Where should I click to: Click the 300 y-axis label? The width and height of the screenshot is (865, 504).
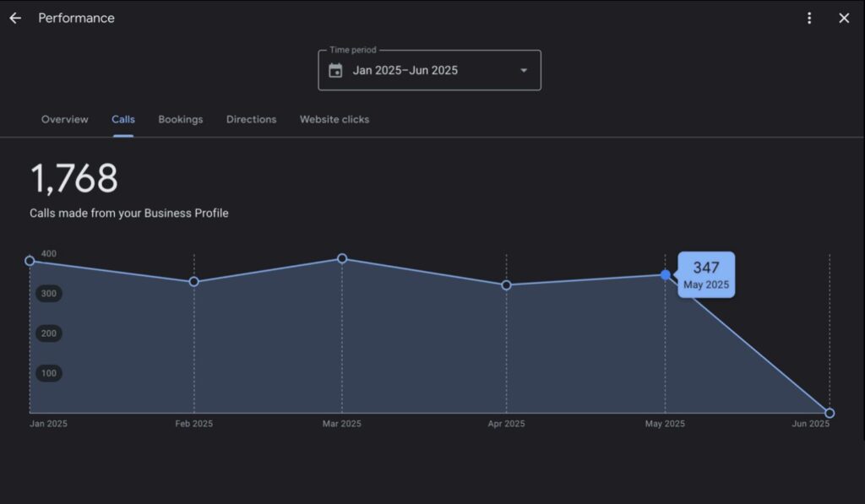[49, 294]
